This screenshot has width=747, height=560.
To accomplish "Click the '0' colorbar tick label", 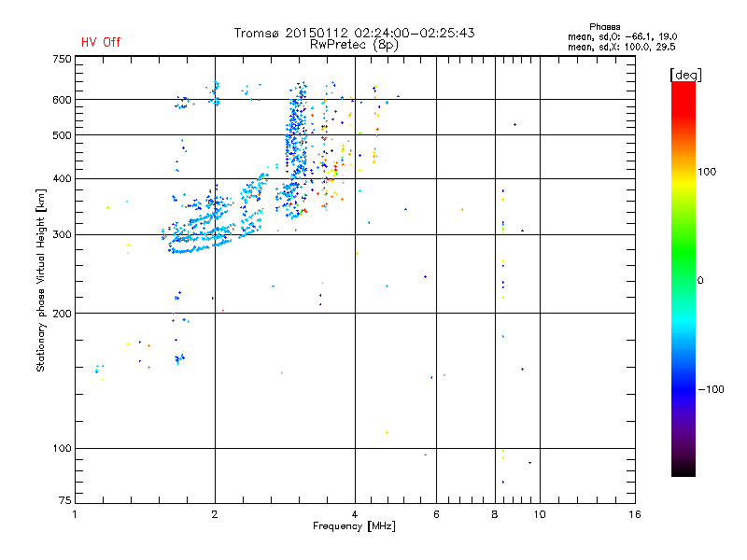I will click(x=700, y=280).
